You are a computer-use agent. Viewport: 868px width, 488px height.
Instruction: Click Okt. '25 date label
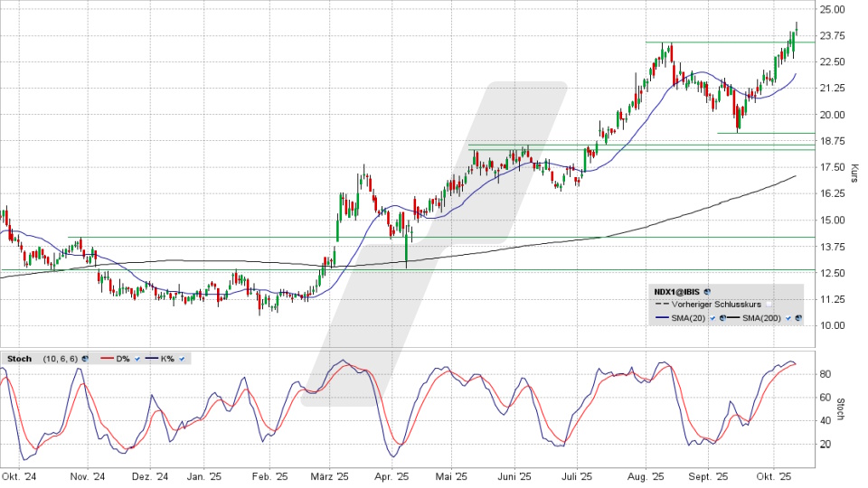click(773, 475)
